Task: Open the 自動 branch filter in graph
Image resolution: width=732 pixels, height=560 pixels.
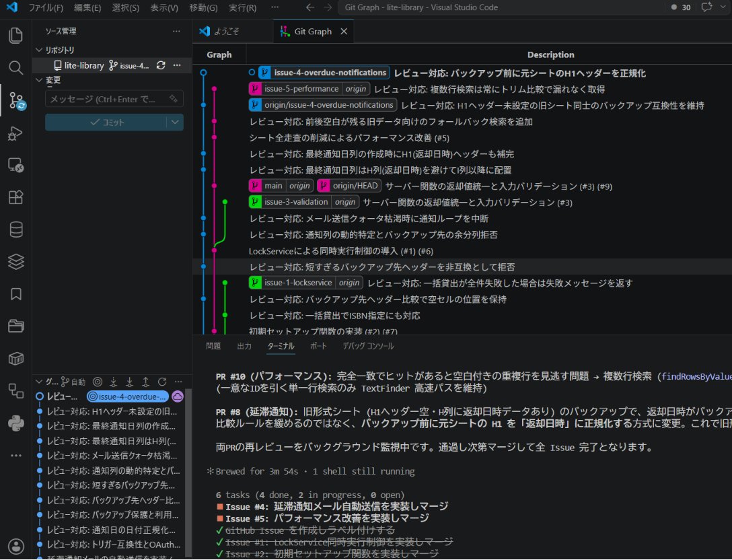Action: point(73,382)
